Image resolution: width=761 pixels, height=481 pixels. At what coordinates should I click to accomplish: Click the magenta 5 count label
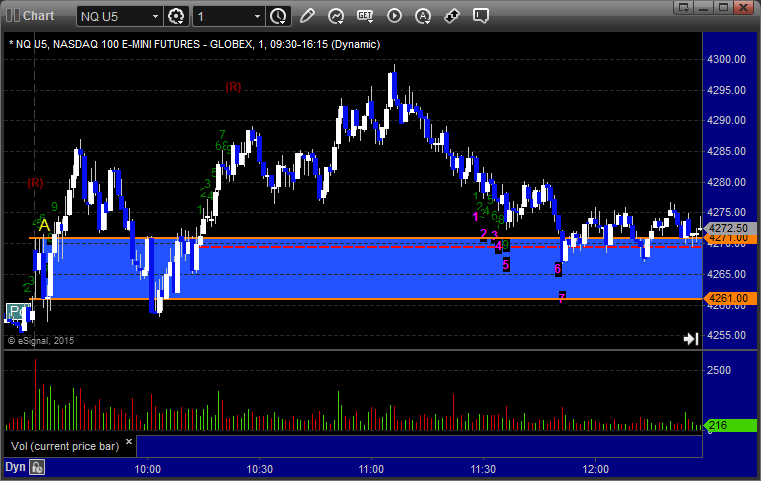click(x=506, y=265)
